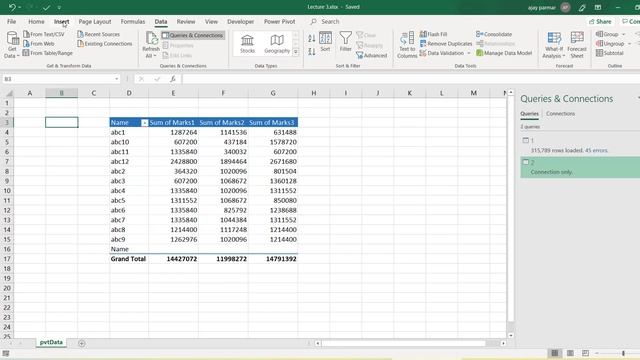
Task: Import data From Web
Action: 39,44
